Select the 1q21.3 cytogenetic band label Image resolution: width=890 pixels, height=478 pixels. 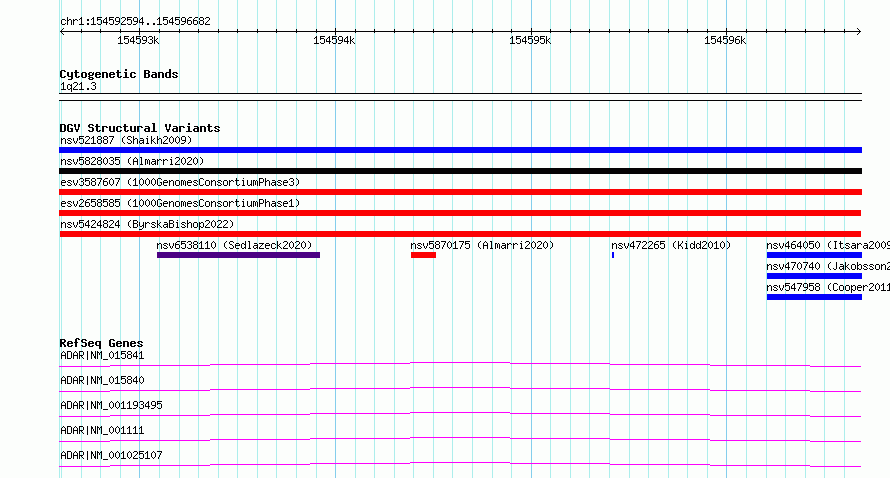coord(78,87)
